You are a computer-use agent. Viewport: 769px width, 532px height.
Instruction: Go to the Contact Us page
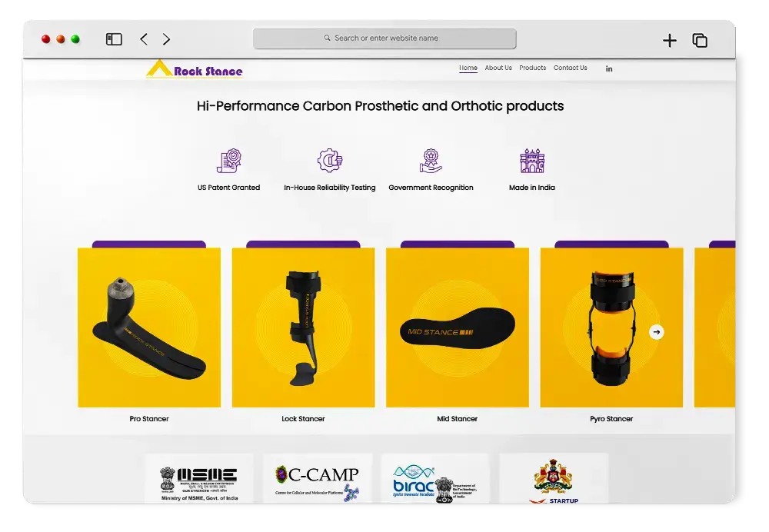571,68
